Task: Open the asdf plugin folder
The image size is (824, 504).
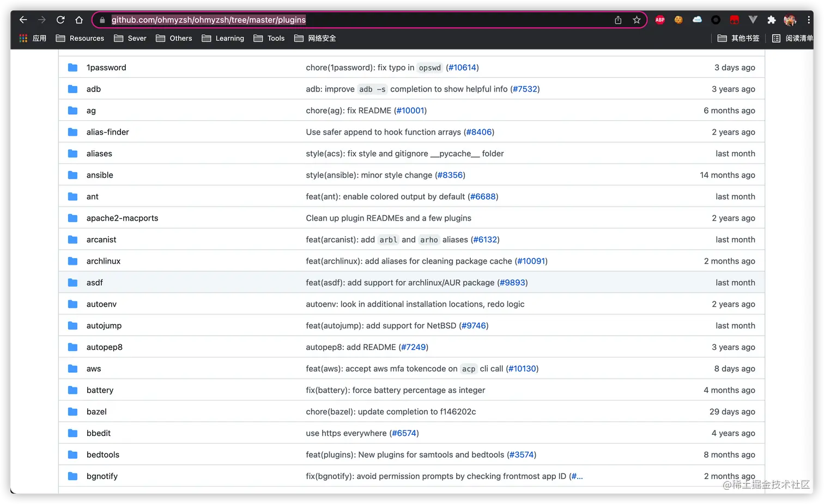Action: pos(95,283)
